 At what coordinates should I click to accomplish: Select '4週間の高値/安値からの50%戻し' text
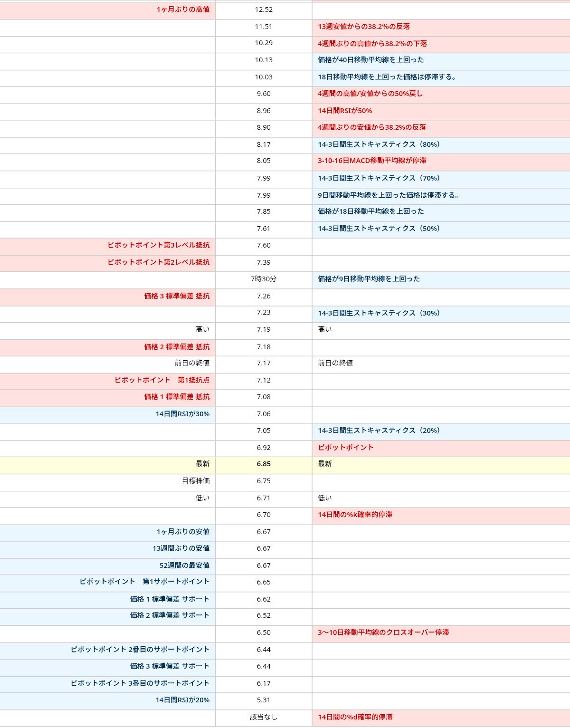[370, 94]
